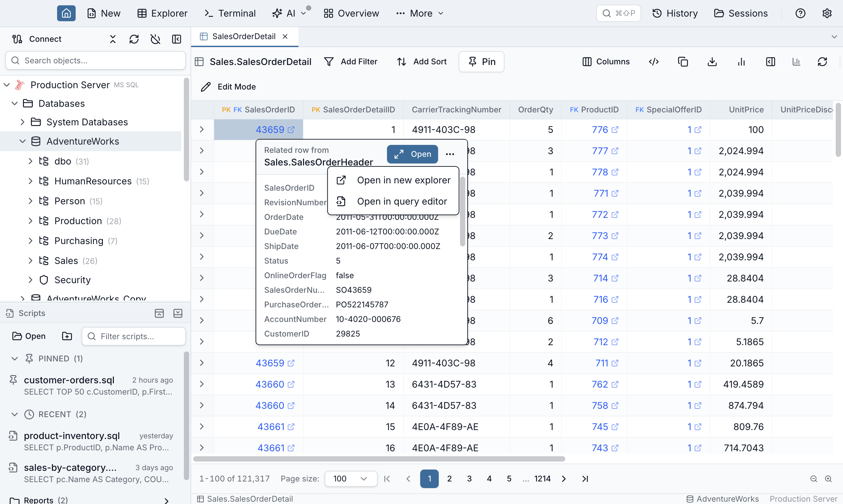Pin the SalesOrderDetail tab
Screen dimensions: 843x504
click(481, 61)
